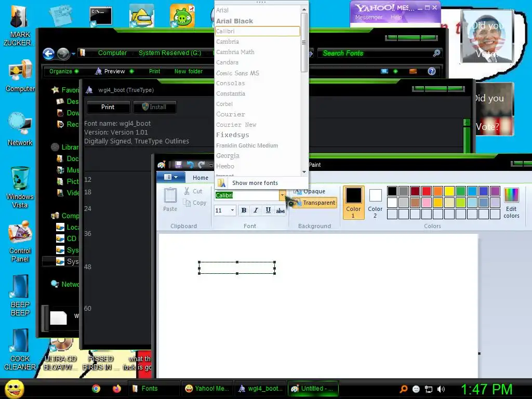Click the Back arrow in Fonts explorer

(48, 54)
